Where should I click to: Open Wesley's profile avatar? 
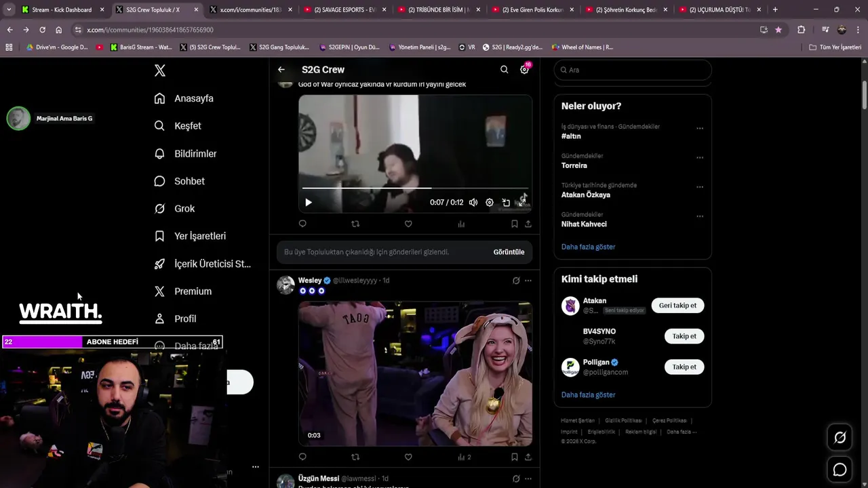(x=285, y=285)
